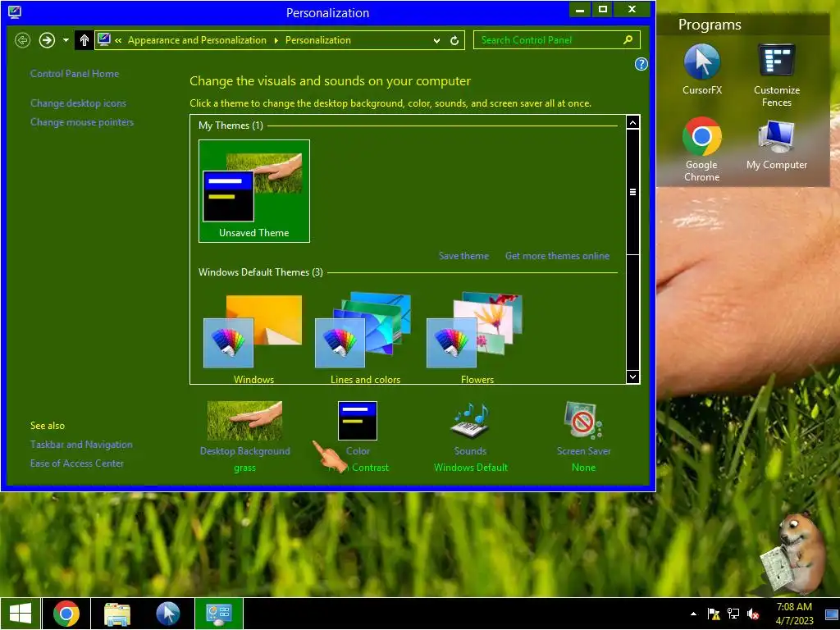Screen dimensions: 840x630
Task: Click the Personalization breadcrumb segment
Action: pyautogui.click(x=317, y=40)
